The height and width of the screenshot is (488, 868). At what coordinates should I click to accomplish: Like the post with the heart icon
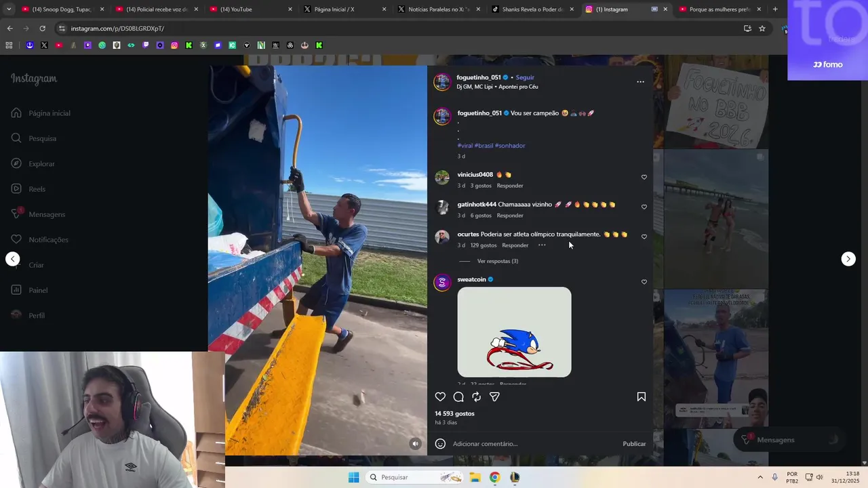pyautogui.click(x=440, y=397)
